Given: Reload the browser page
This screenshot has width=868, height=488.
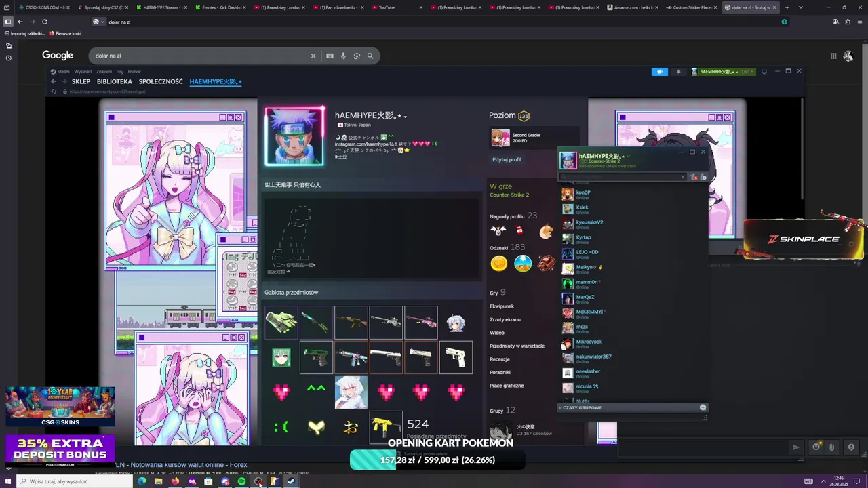Looking at the screenshot, I should [45, 22].
